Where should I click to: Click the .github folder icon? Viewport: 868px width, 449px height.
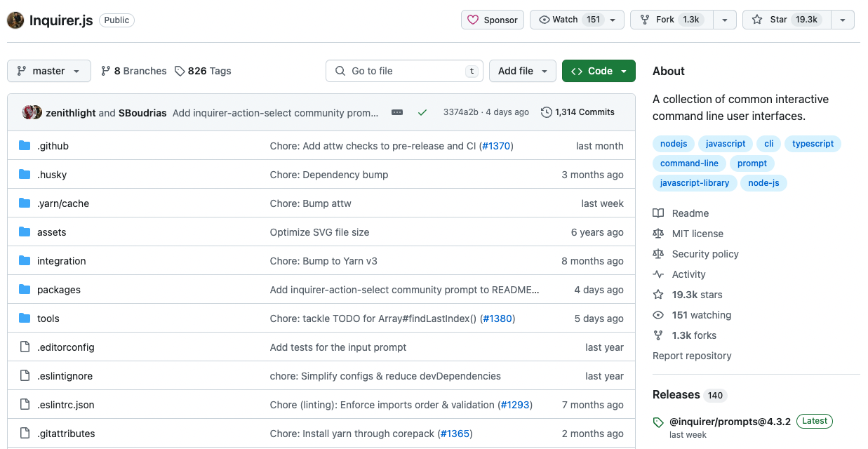click(x=25, y=146)
